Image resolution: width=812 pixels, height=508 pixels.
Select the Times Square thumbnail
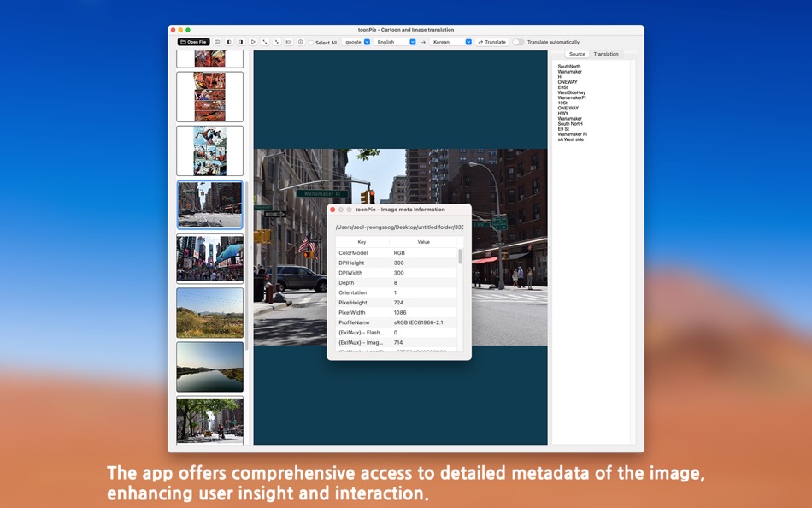coord(209,258)
